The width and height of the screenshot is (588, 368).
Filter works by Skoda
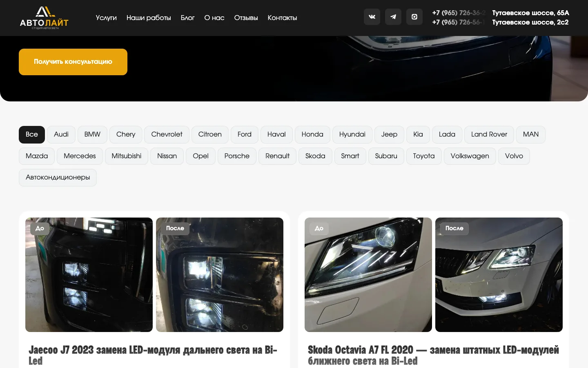pos(315,156)
